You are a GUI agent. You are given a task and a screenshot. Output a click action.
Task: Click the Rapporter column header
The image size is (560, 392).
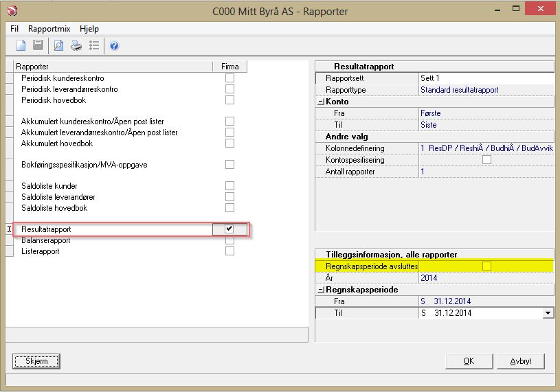(x=113, y=67)
